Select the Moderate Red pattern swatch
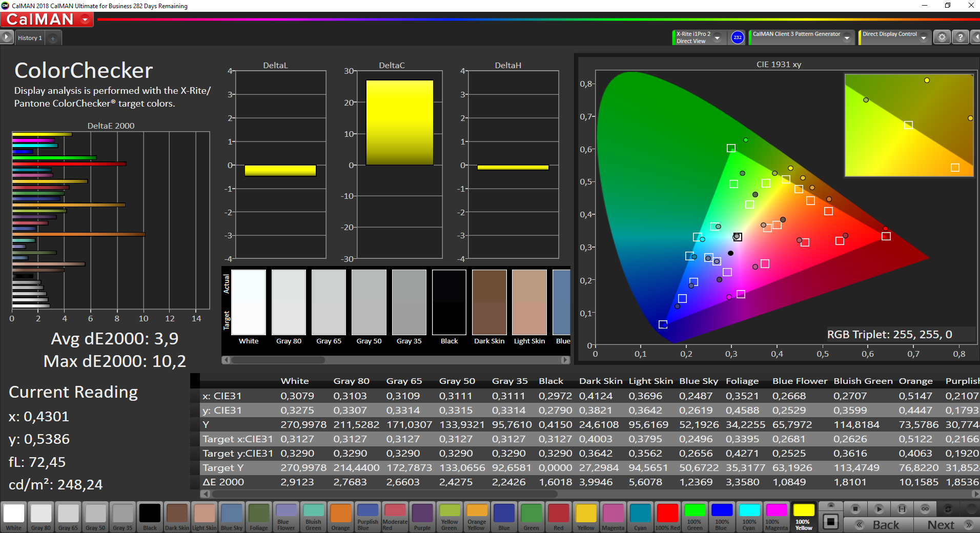Viewport: 980px width, 533px height. tap(395, 517)
